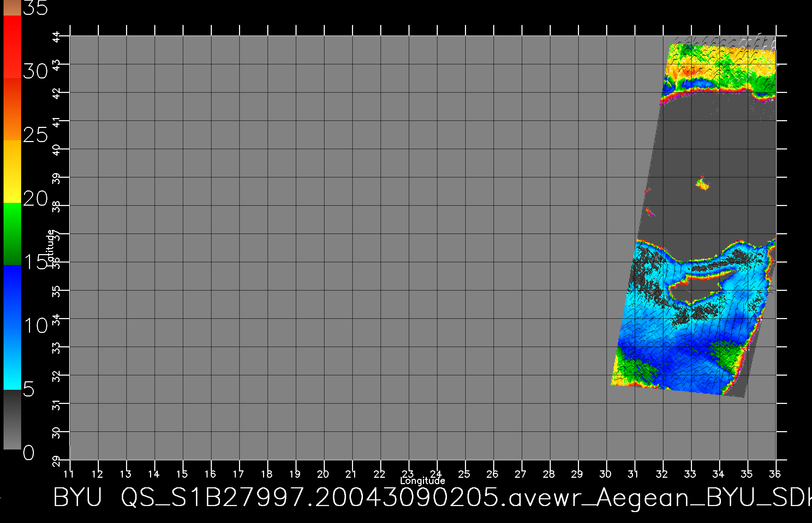This screenshot has height=523, width=812.
Task: Click latitude tick label "32"
Action: click(57, 376)
